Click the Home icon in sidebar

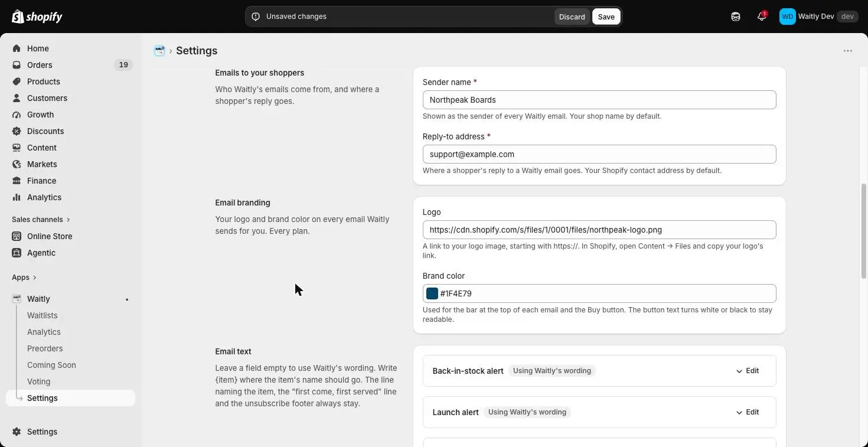17,48
